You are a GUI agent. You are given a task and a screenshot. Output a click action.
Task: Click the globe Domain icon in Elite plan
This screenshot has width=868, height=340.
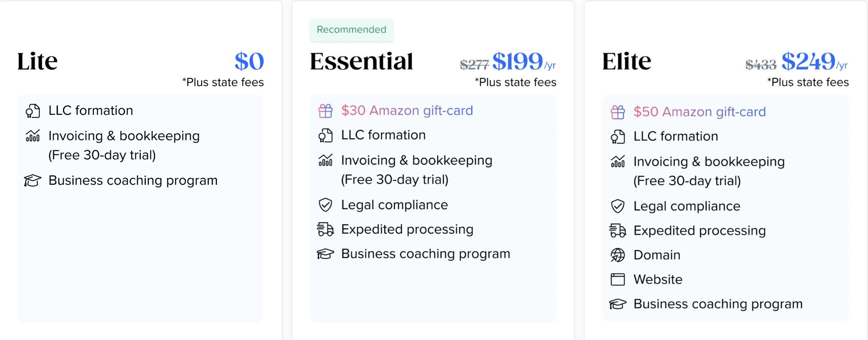click(618, 255)
